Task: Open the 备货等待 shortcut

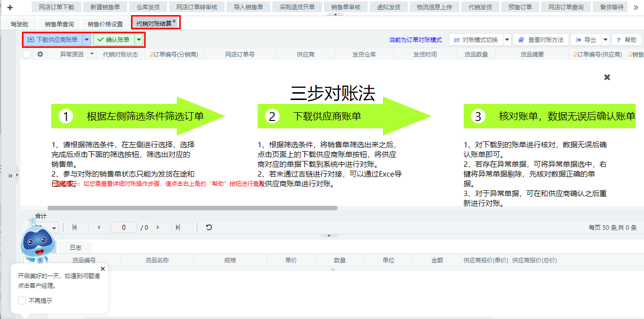Action: click(611, 7)
